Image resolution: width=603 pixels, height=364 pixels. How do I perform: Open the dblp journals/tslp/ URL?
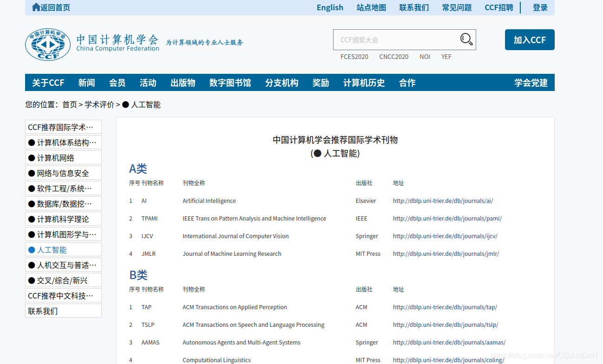(446, 325)
